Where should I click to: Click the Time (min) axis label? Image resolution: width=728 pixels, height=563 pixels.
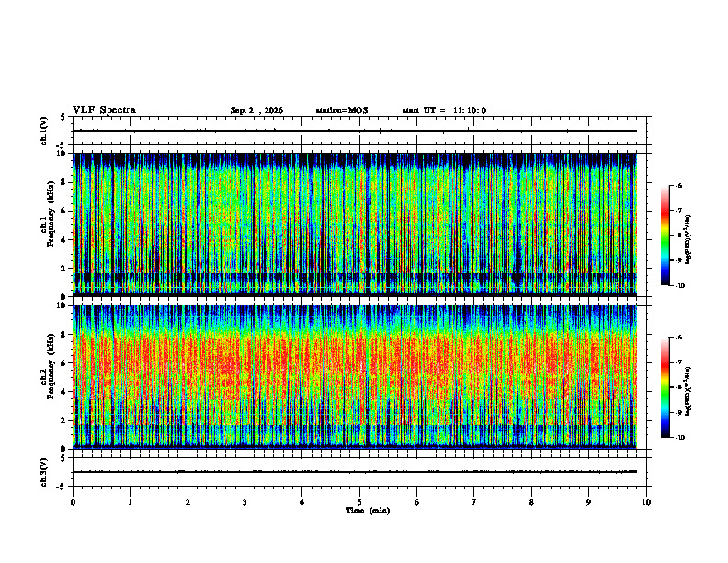pos(368,511)
